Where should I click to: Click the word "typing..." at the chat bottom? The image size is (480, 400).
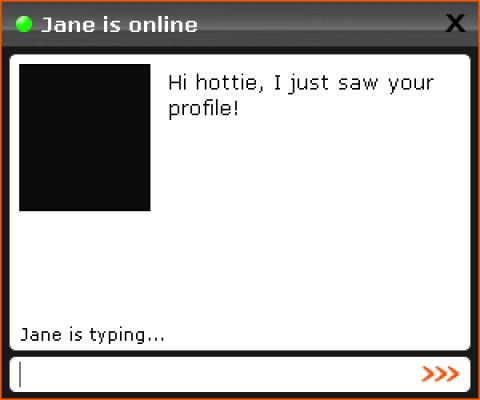pyautogui.click(x=127, y=335)
